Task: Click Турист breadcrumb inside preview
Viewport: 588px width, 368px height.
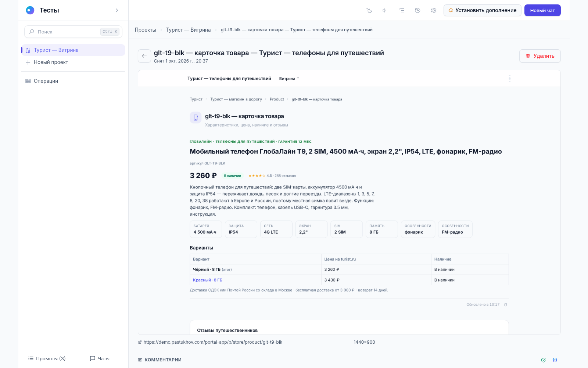Action: [x=196, y=99]
